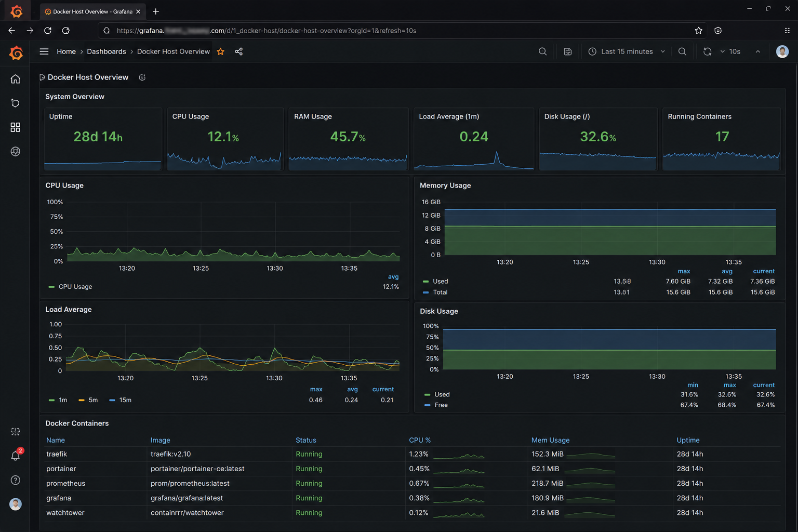Go forward with the browser forward arrow
798x532 pixels.
[x=30, y=31]
